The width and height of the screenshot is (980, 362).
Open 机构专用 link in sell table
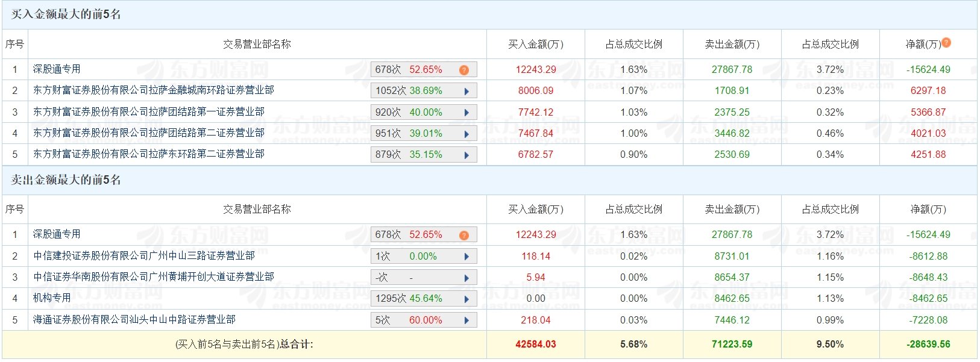[52, 298]
